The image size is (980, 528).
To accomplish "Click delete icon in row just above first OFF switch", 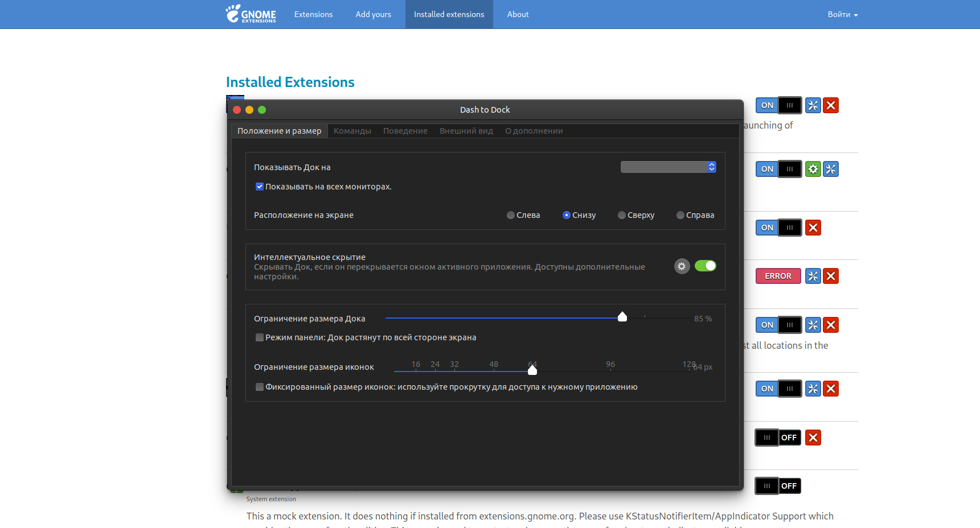I will tap(831, 389).
